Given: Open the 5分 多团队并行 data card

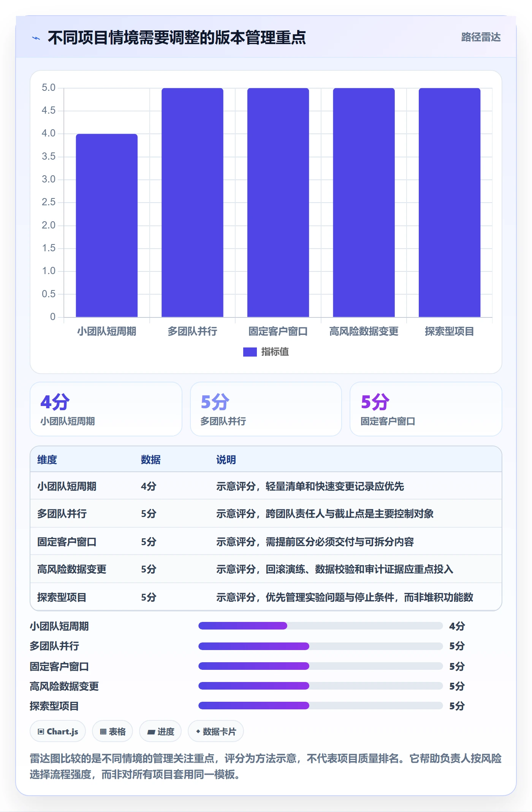Looking at the screenshot, I should pos(266,409).
